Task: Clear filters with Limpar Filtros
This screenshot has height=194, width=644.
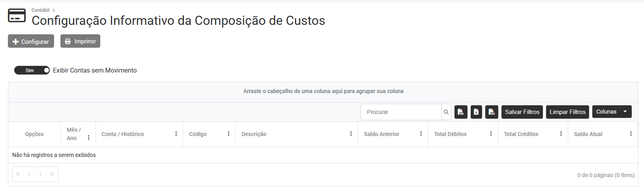Action: 567,112
